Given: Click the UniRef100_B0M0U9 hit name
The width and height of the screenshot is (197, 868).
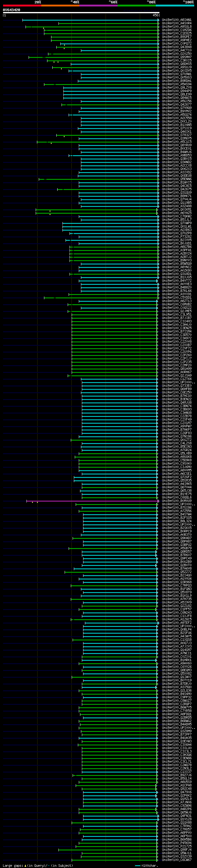Looking at the screenshot, I should coord(177,501).
